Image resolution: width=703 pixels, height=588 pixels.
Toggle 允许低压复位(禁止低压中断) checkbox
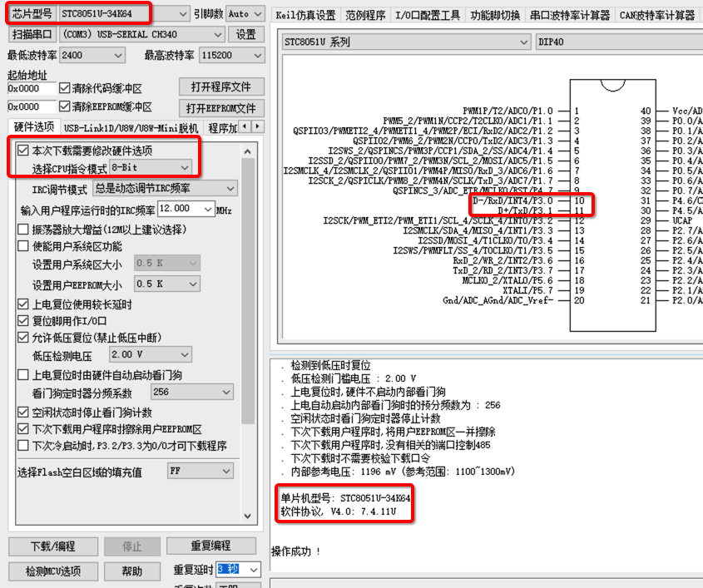(22, 338)
